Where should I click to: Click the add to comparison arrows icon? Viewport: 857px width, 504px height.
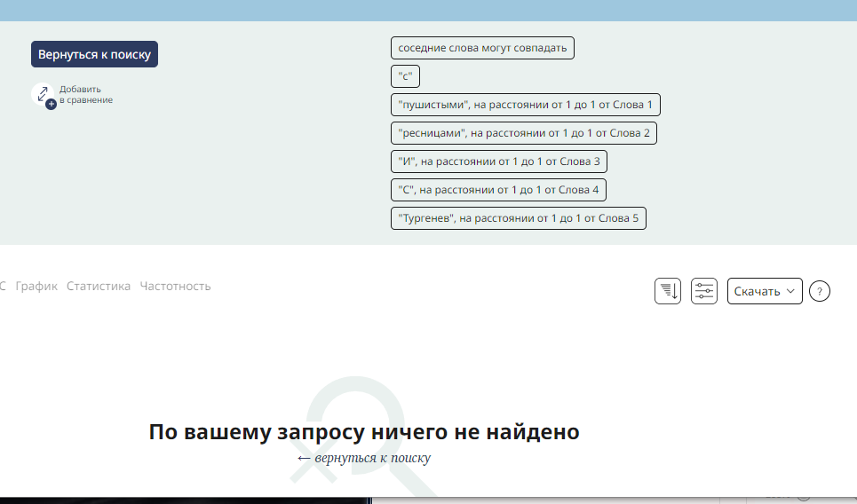coord(43,94)
